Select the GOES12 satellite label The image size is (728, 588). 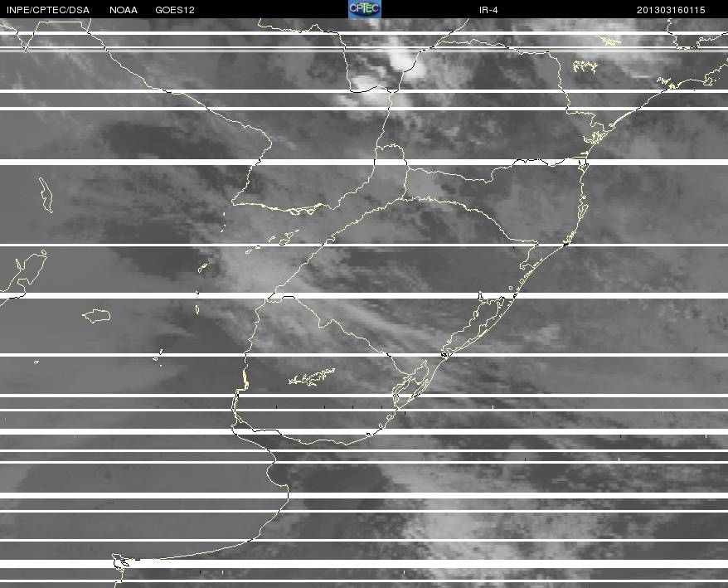(x=175, y=10)
